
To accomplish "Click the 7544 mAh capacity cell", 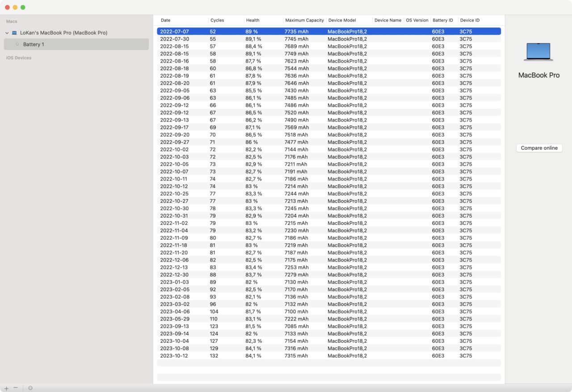I will coord(297,68).
